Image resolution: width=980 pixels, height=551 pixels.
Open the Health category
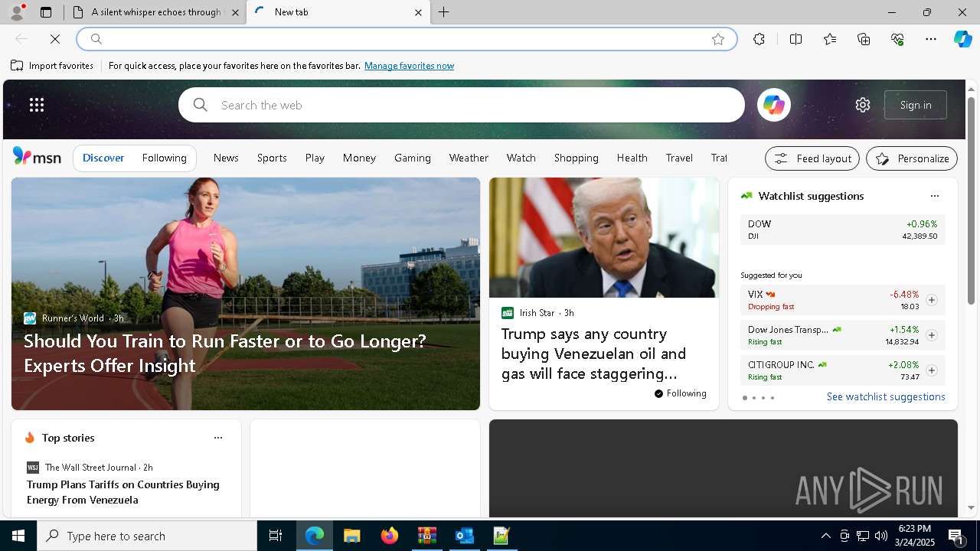[x=632, y=158]
